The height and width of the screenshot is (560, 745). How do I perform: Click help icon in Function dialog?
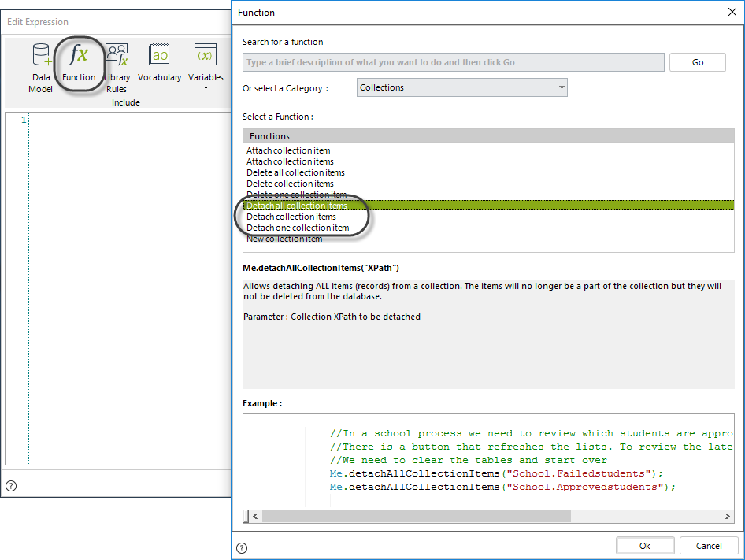(242, 548)
